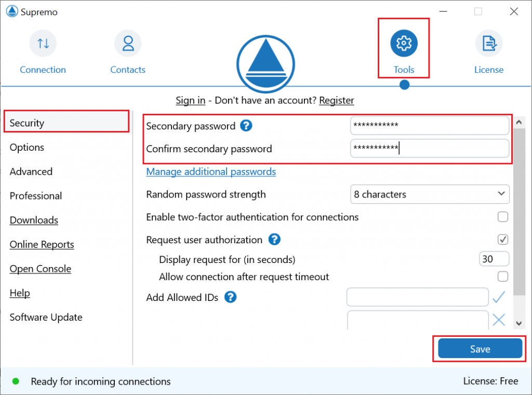Image resolution: width=532 pixels, height=395 pixels.
Task: Select Advanced in the sidebar
Action: (x=31, y=172)
